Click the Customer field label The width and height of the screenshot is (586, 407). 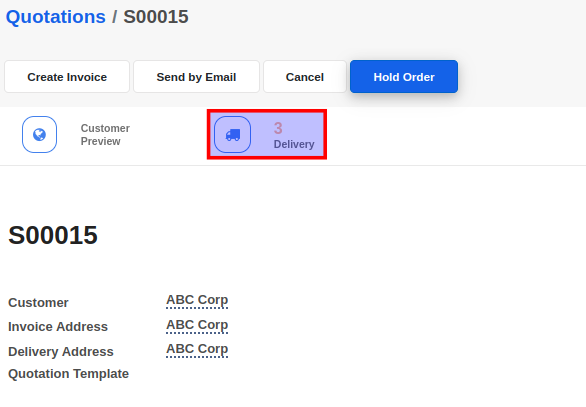click(x=38, y=302)
